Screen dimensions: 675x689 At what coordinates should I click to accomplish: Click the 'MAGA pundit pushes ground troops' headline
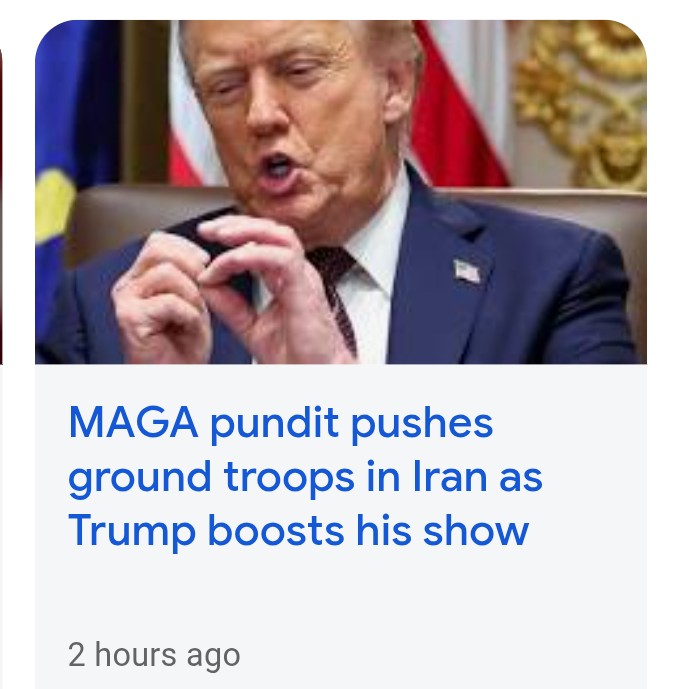(305, 476)
